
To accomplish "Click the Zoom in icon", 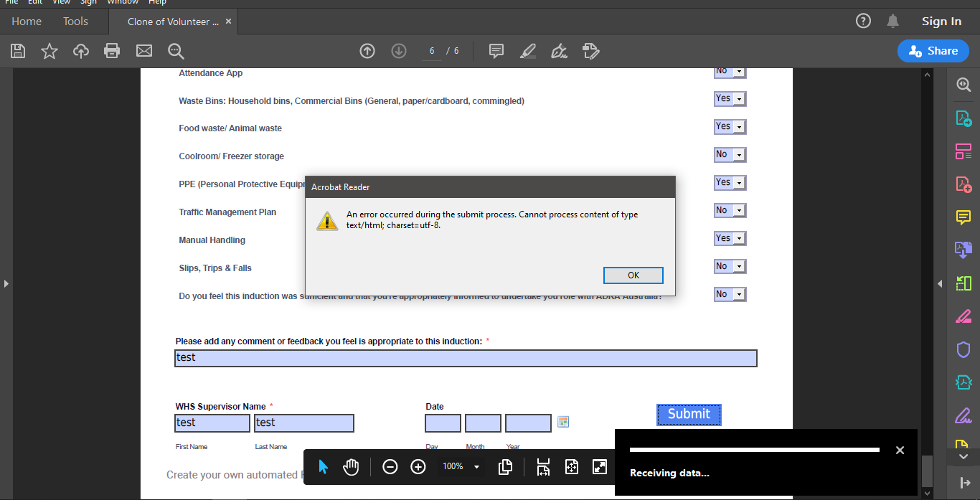I will (x=418, y=466).
